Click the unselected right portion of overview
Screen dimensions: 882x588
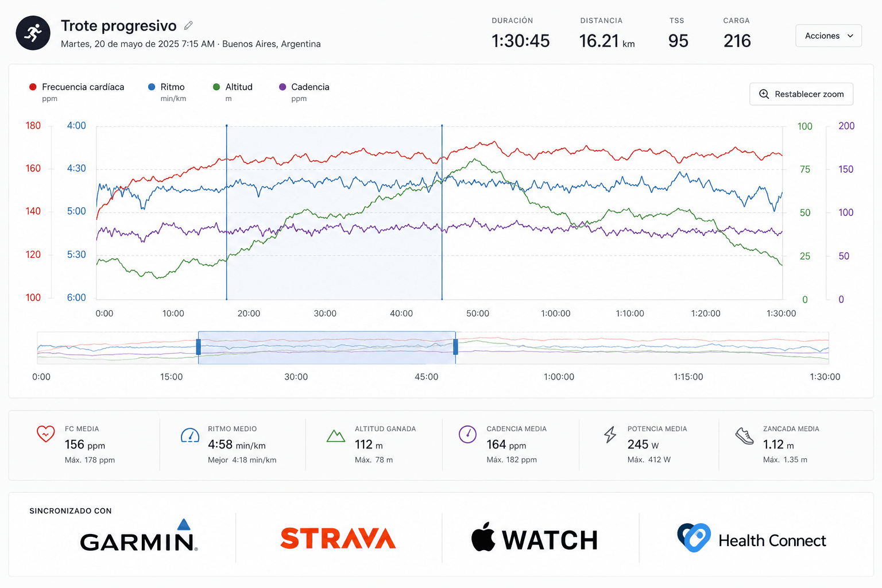click(642, 347)
